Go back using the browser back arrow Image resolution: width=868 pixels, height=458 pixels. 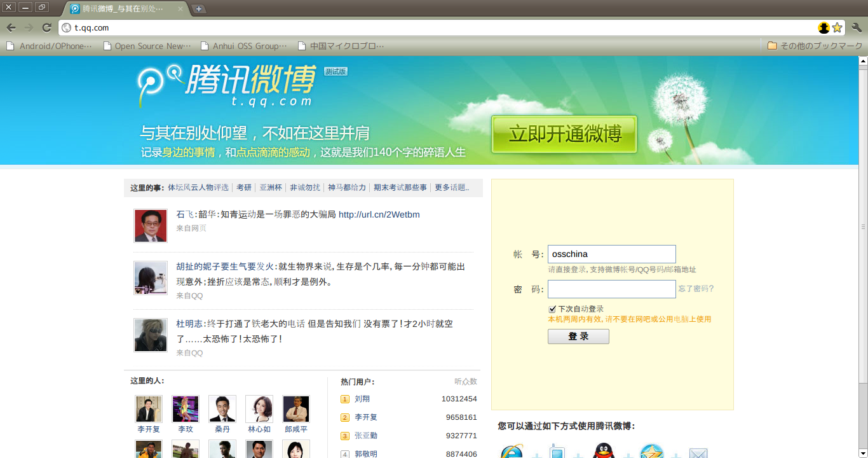tap(11, 27)
